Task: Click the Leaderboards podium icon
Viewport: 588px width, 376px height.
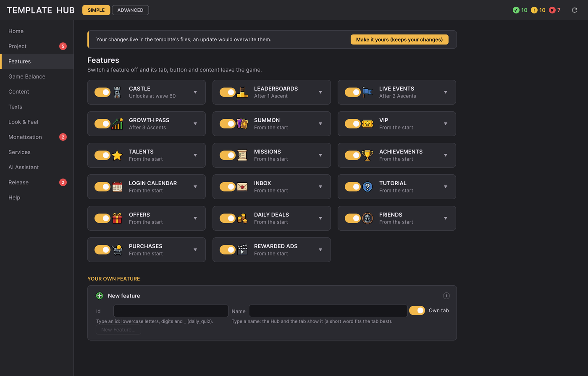Action: pos(242,92)
